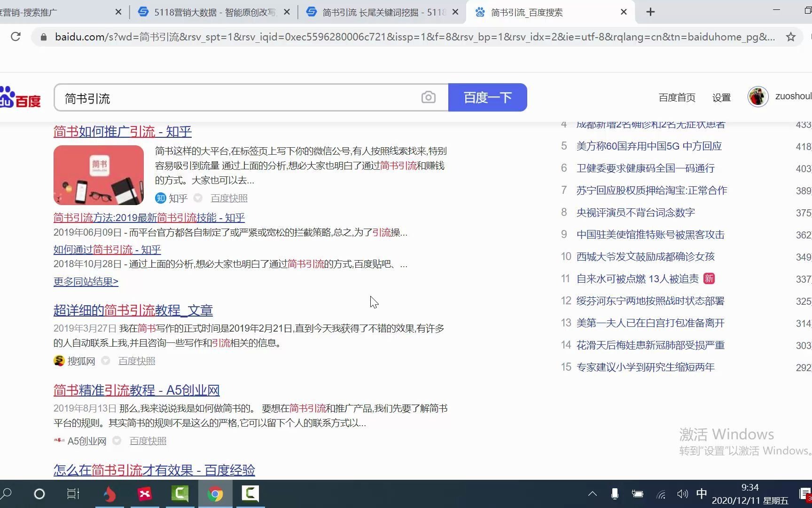Image resolution: width=812 pixels, height=508 pixels.
Task: Click the 搜狐网 source label
Action: click(75, 361)
